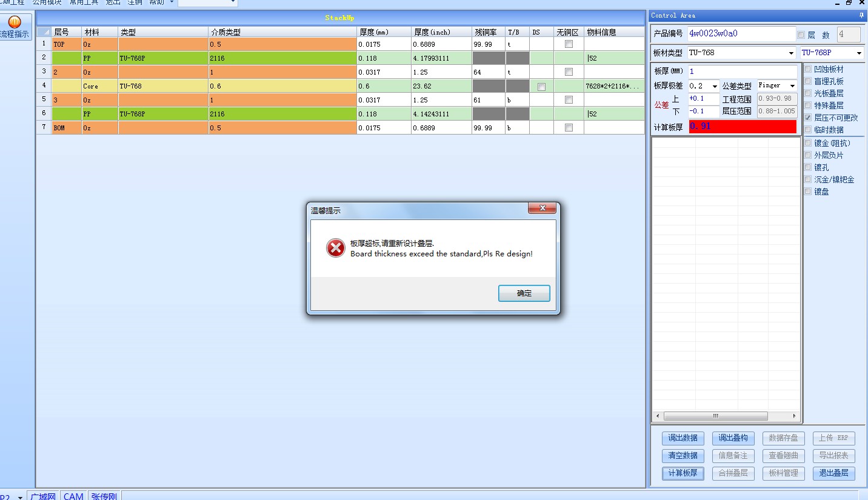Open the 板材类型 TU-768 dropdown

(x=790, y=53)
